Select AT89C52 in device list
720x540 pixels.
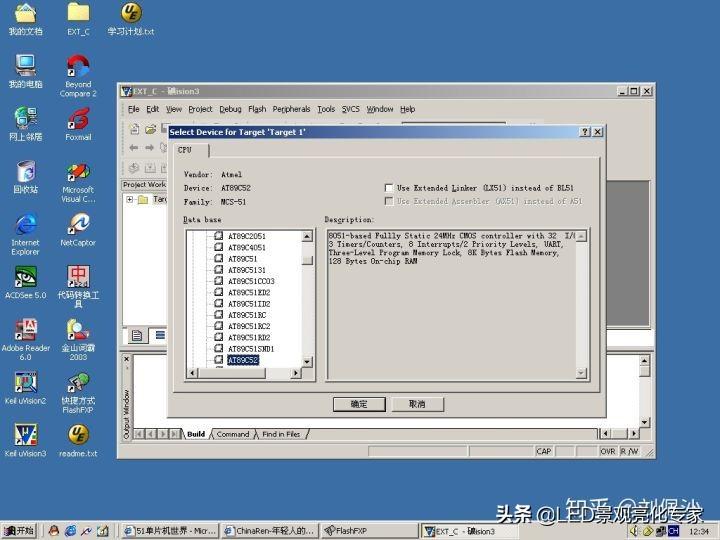tap(243, 360)
